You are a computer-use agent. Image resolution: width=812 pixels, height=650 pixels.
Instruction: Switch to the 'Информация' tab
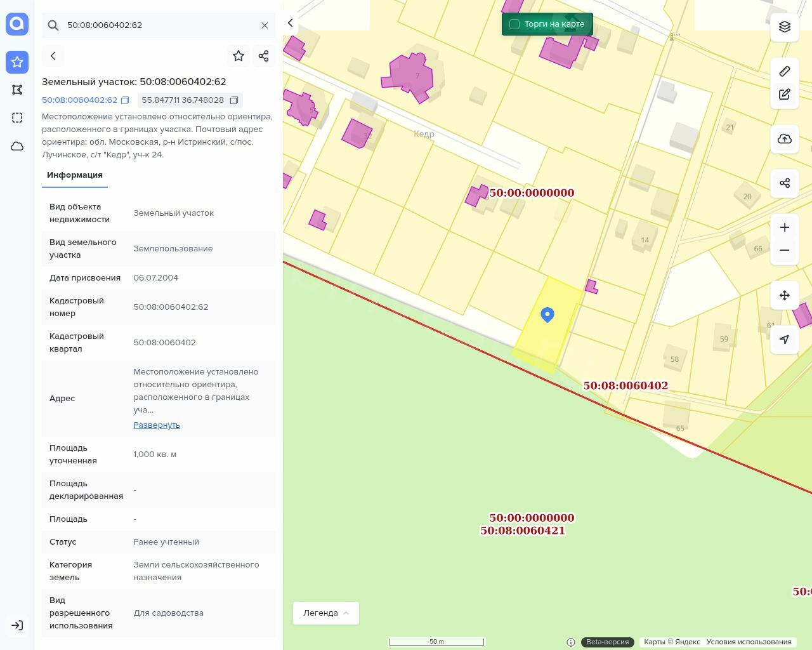pos(75,175)
